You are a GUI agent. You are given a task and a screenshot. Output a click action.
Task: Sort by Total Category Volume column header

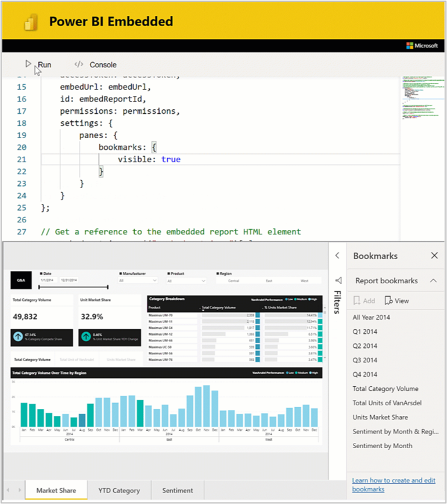coord(218,308)
